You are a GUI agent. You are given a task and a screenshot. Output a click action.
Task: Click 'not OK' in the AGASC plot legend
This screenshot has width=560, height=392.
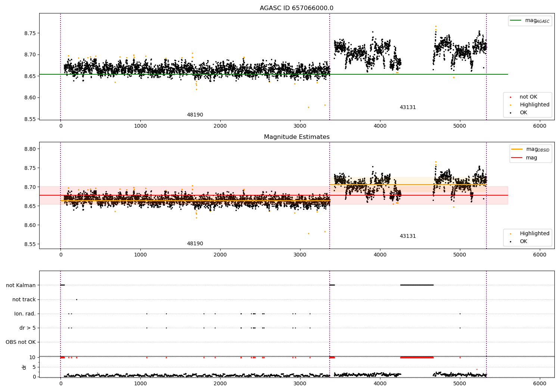point(528,97)
